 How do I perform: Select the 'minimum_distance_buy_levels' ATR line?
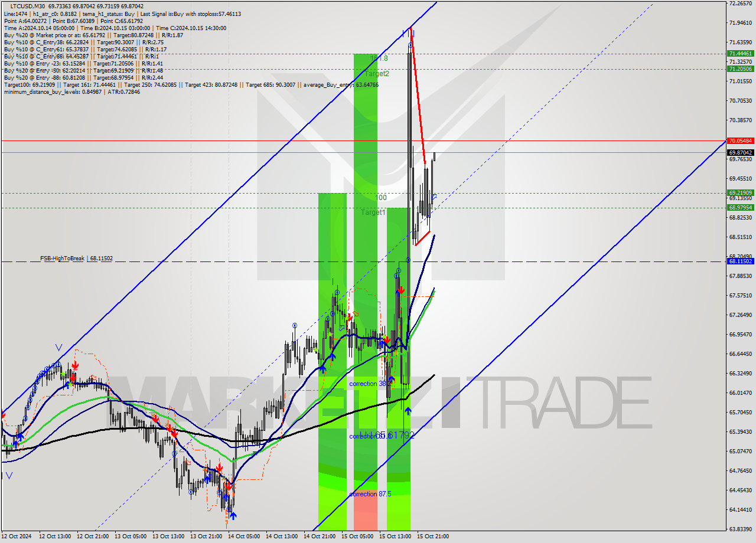tap(72, 91)
